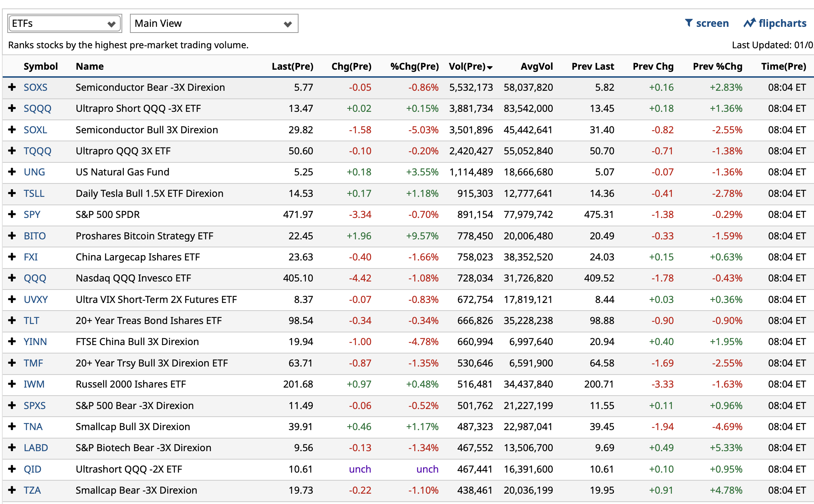Click the plus icon beside SOXS row
814x504 pixels.
coord(12,87)
